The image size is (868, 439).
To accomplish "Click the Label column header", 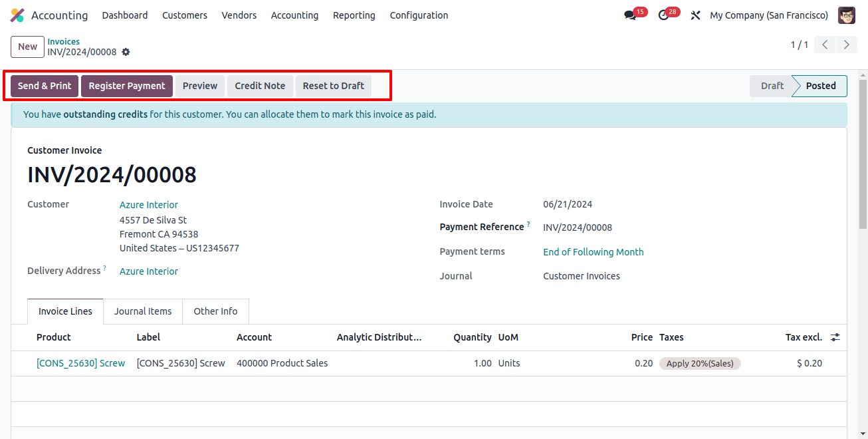I will point(148,337).
